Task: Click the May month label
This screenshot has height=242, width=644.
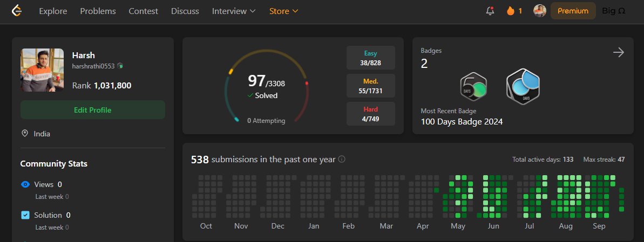Action: (458, 226)
